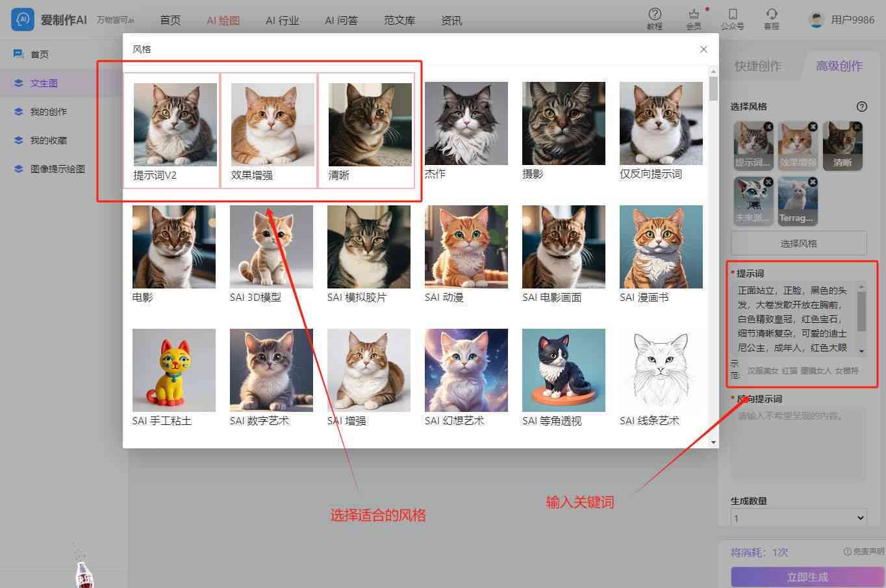Open the 客服 headset icon

(772, 14)
